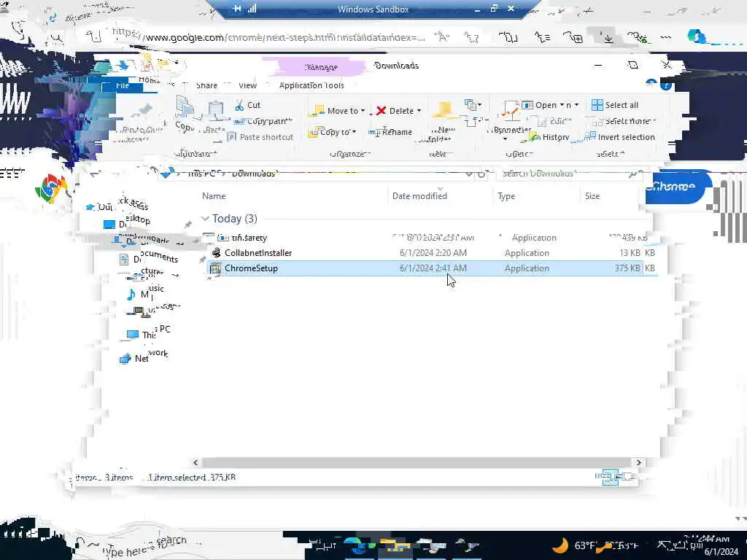Screen dimensions: 747x560
Task: Sort by Date modified column header
Action: [x=419, y=195]
